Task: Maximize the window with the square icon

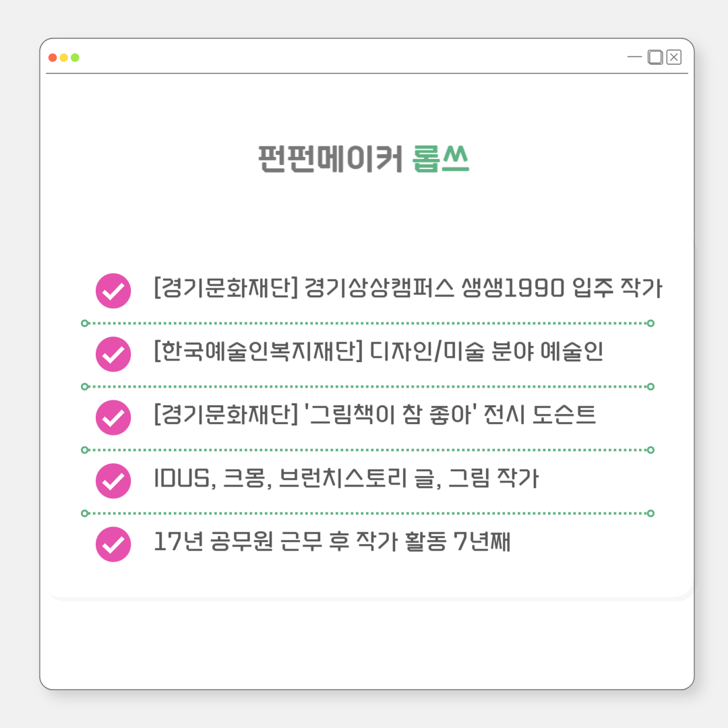Action: point(655,57)
